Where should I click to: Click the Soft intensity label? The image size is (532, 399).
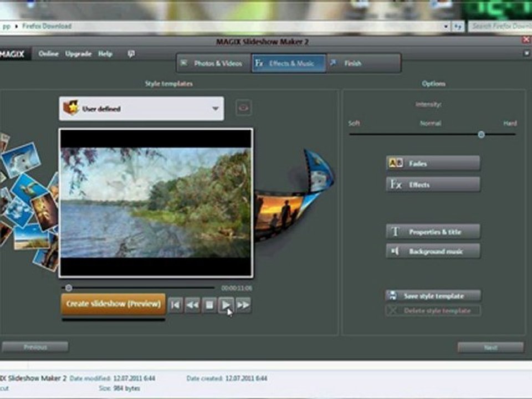354,123
